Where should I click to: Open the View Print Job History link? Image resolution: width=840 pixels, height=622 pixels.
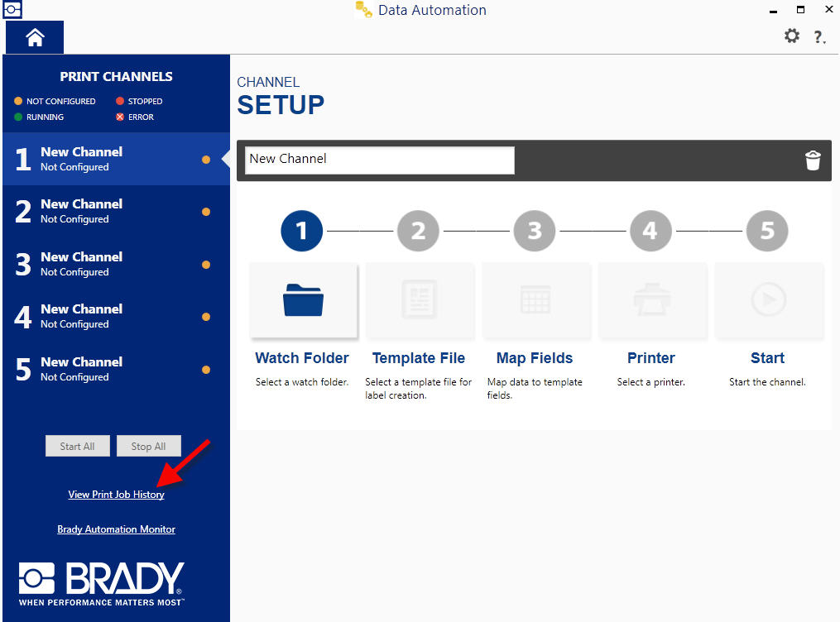point(116,495)
